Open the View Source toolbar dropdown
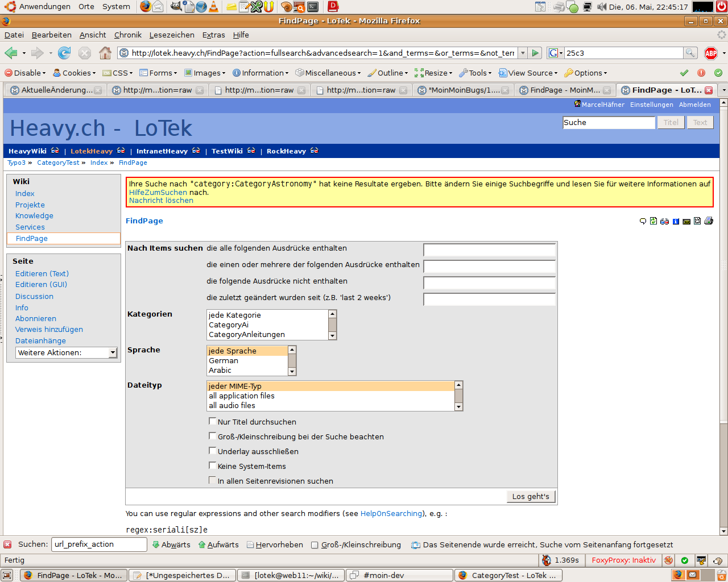 [528, 73]
